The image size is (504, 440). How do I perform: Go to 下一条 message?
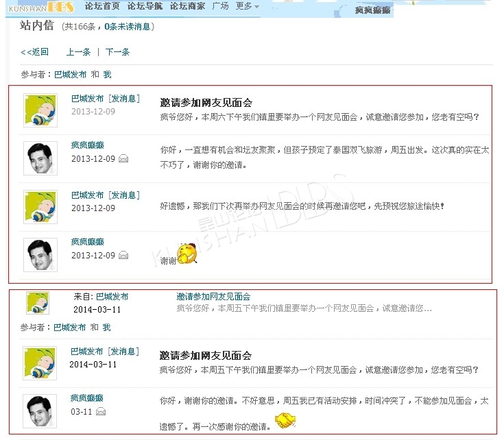117,52
